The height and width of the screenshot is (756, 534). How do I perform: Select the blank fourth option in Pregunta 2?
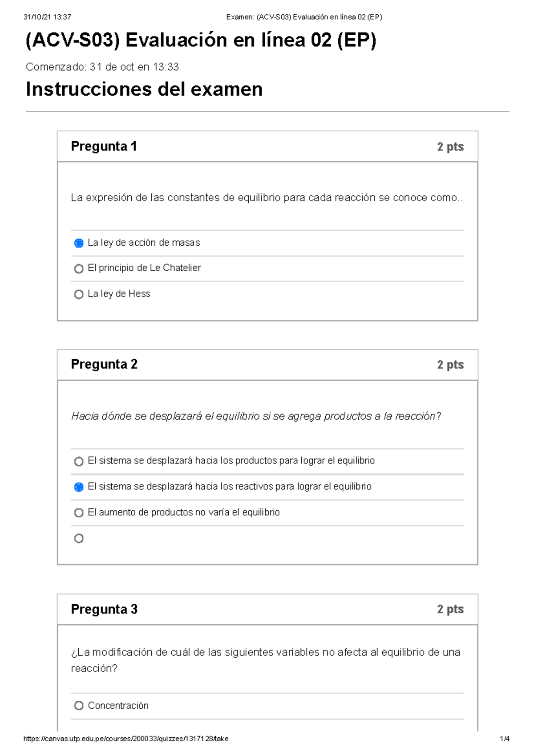click(79, 538)
